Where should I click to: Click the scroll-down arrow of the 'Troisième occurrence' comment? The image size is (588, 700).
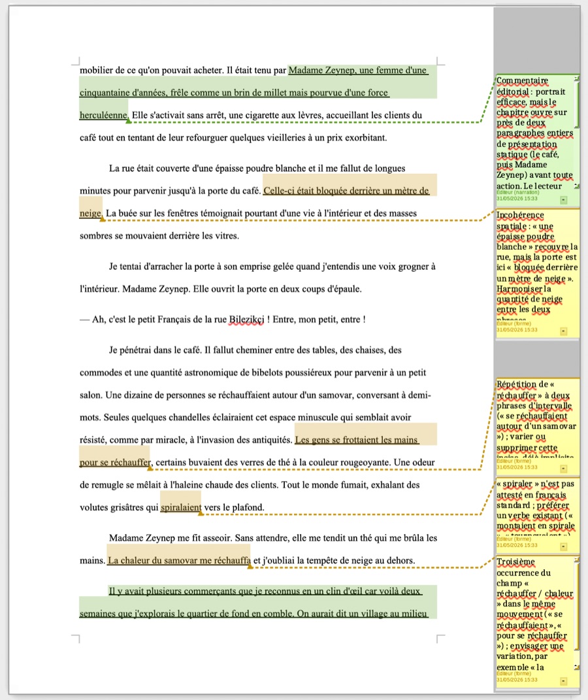click(x=576, y=667)
